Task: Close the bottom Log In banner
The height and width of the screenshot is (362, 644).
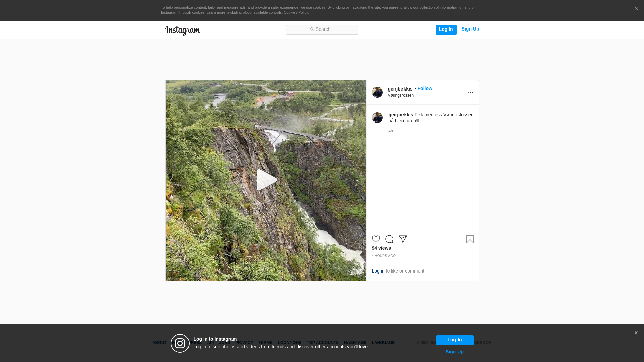Action: [x=636, y=333]
